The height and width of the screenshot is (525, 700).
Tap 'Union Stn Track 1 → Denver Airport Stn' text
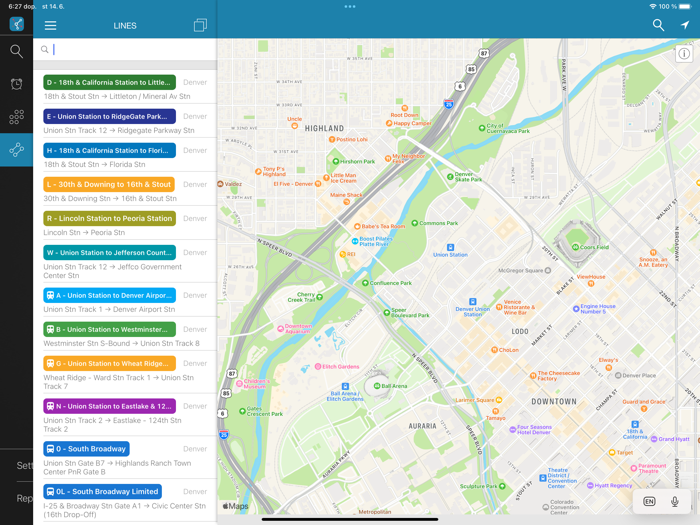pyautogui.click(x=109, y=309)
